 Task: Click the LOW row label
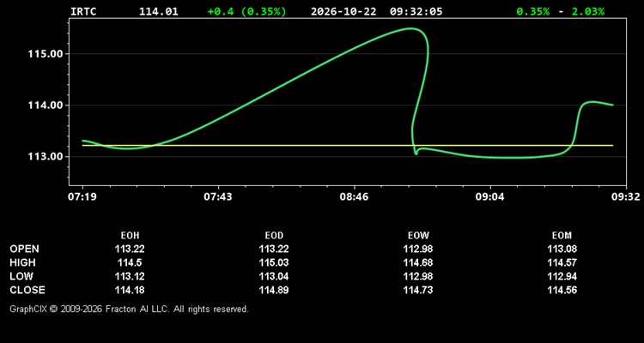click(21, 276)
